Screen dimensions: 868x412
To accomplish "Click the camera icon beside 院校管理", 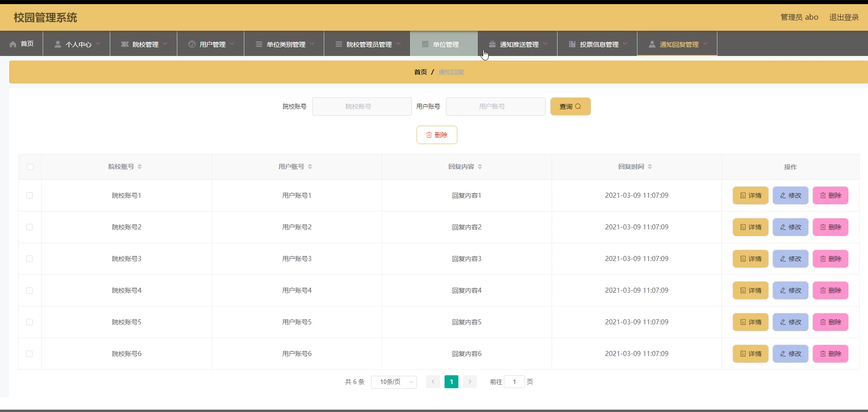I will (x=124, y=44).
